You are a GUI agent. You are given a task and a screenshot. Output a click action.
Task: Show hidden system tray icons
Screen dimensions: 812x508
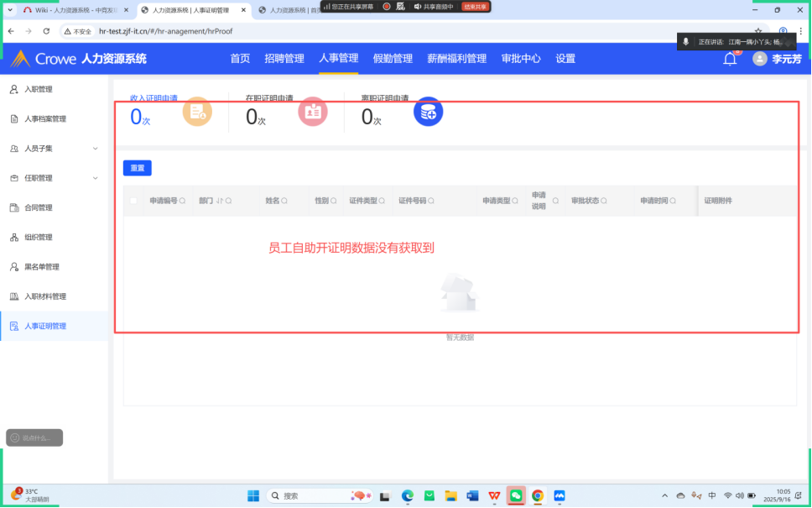click(x=665, y=495)
